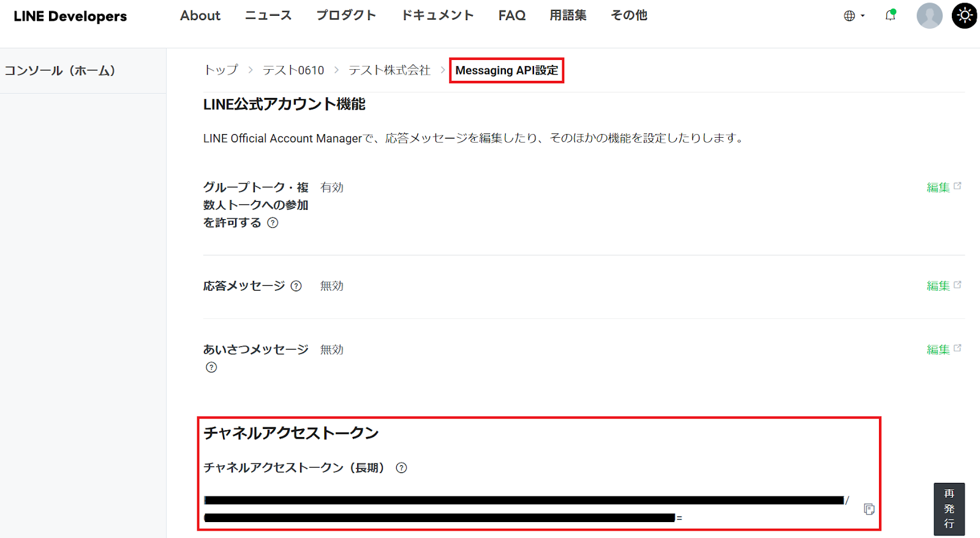Open the 用語集 menu item
This screenshot has height=538, width=980.
568,15
